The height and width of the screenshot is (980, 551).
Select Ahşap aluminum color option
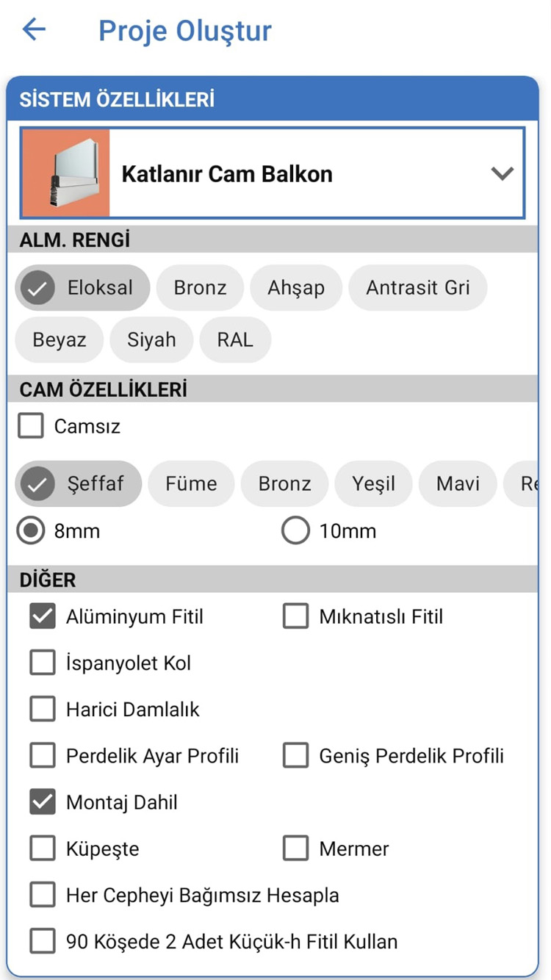[x=296, y=288]
